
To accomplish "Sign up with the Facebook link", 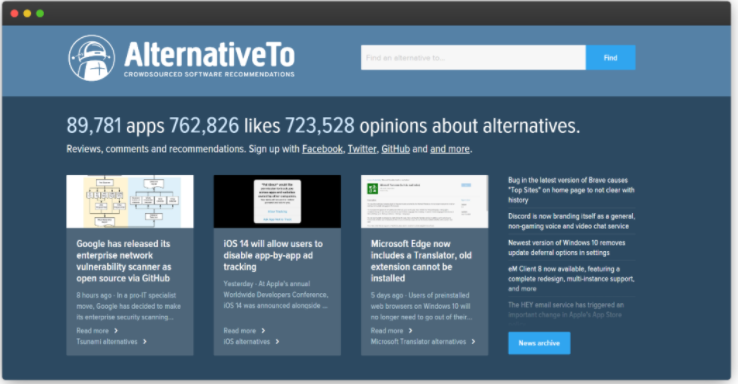I will (x=322, y=149).
